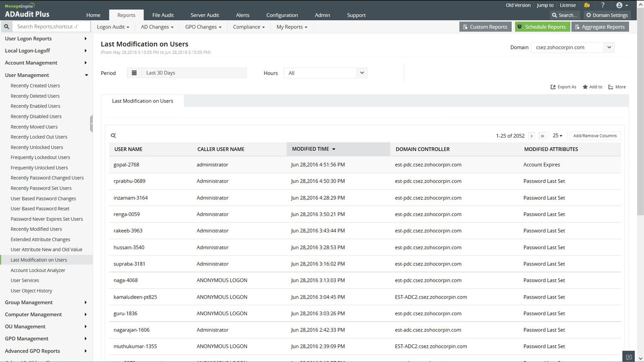Click the Schedule Reports button
This screenshot has height=362, width=644.
(542, 27)
